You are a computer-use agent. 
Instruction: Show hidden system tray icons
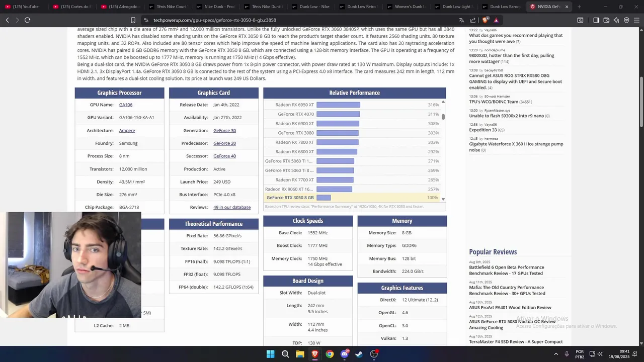pos(556,354)
